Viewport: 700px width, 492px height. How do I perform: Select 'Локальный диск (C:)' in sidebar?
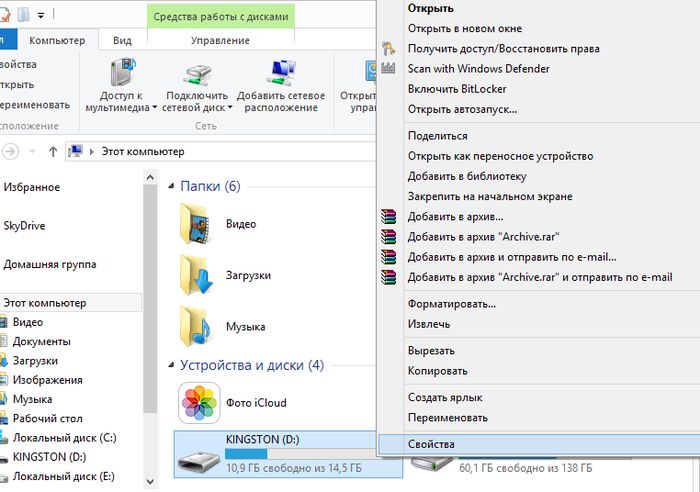pos(64,438)
